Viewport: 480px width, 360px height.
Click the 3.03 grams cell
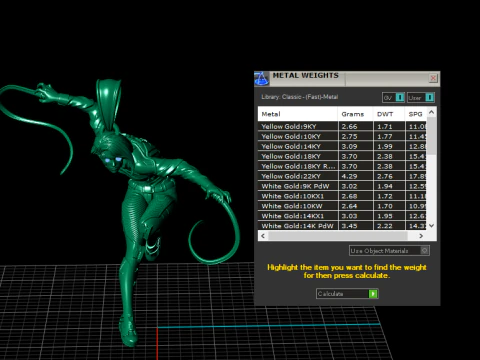click(355, 216)
